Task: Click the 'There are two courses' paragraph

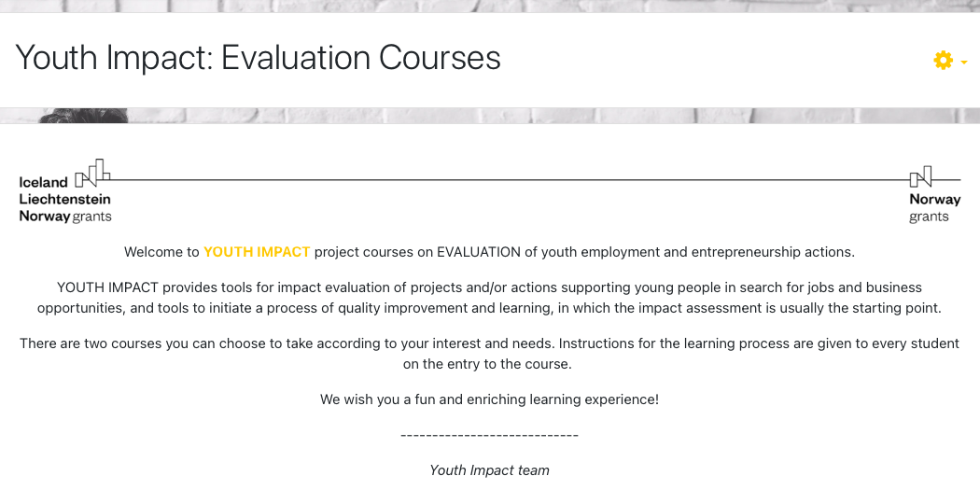Action: [x=489, y=343]
